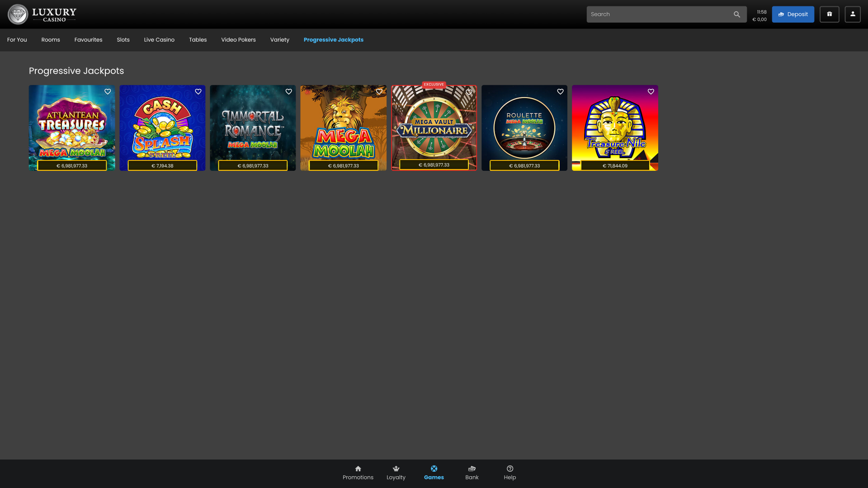Click the search magnifier icon
Screen dimensions: 868x488
pyautogui.click(x=736, y=14)
